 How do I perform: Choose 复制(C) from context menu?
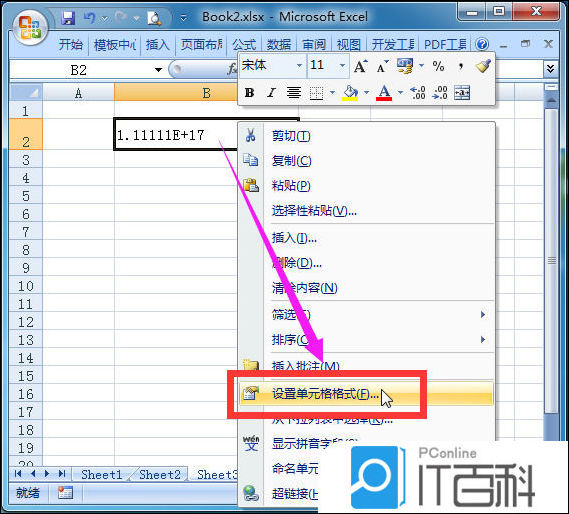coord(292,161)
